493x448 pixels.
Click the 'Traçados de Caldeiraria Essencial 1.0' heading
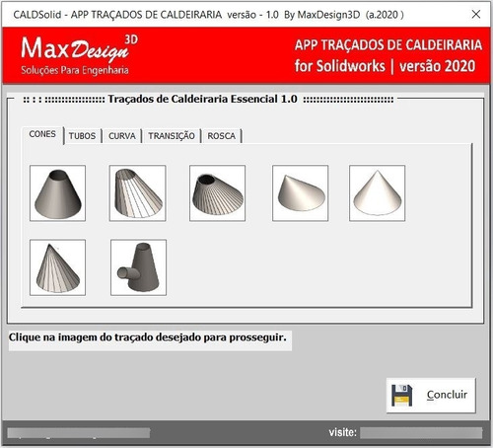[x=202, y=99]
